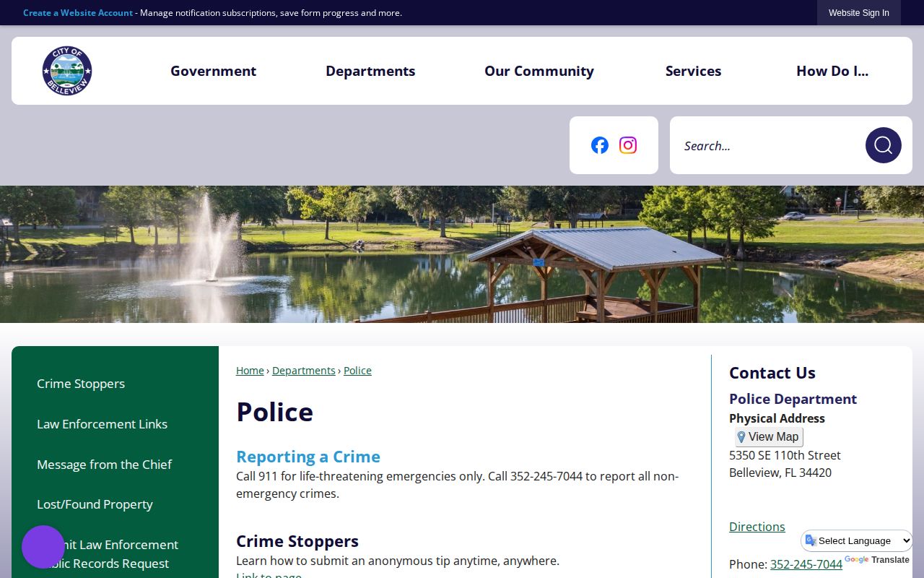This screenshot has height=578, width=924.
Task: Click the purple round accessibility widget
Action: pyautogui.click(x=43, y=547)
